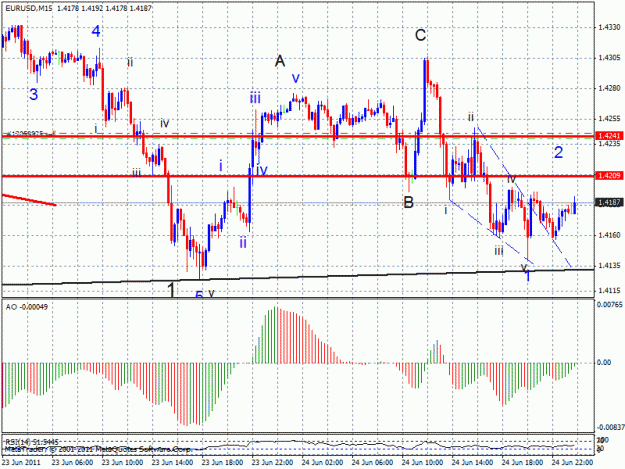This screenshot has height=469, width=625.
Task: Click the 23 Jun 2011 date label
Action: tap(21, 463)
